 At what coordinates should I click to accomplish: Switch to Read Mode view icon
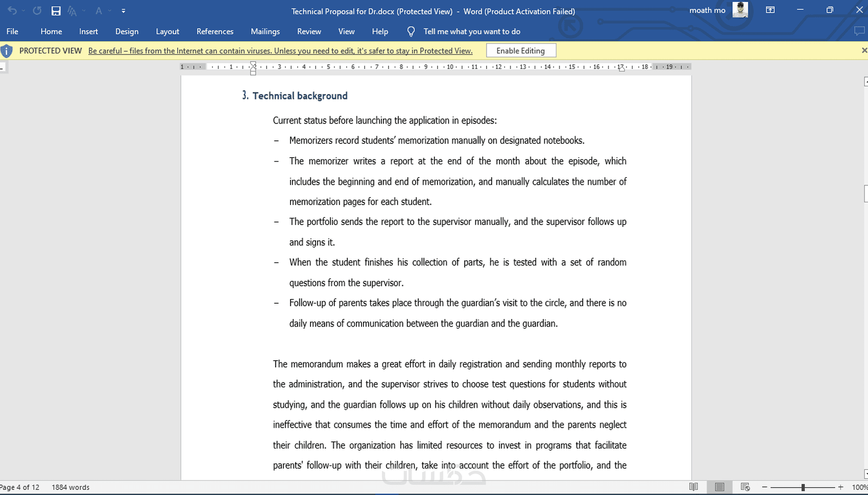point(693,487)
